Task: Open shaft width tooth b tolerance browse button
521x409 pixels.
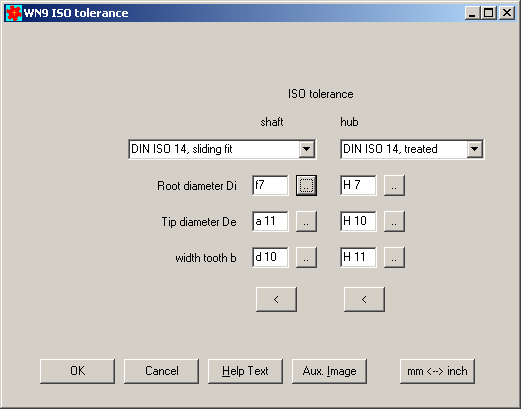Action: [x=306, y=257]
